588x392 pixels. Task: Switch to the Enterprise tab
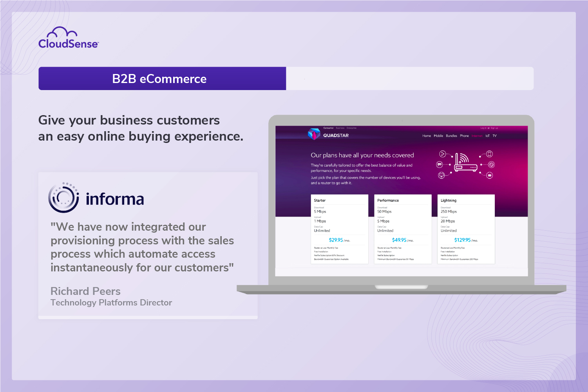tap(351, 128)
